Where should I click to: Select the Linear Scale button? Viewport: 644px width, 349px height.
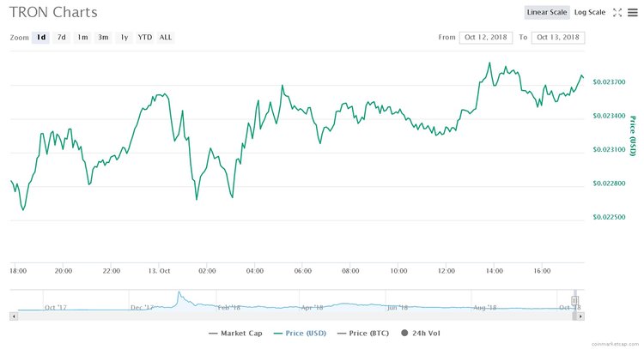click(x=547, y=13)
